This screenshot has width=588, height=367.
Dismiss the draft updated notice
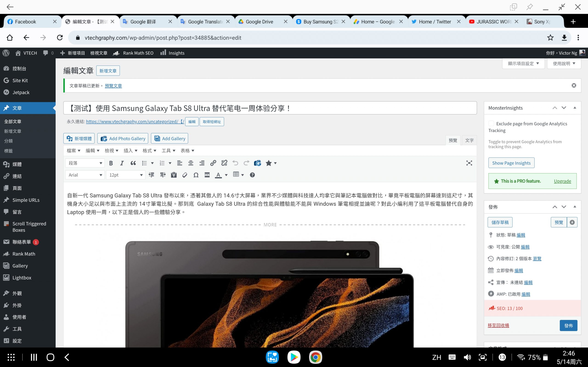pyautogui.click(x=574, y=85)
